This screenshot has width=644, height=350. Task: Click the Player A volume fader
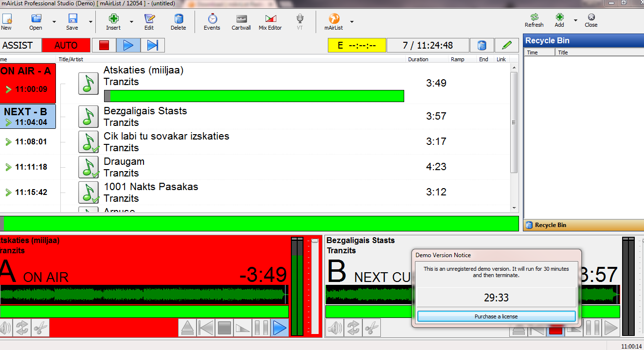pyautogui.click(x=315, y=241)
